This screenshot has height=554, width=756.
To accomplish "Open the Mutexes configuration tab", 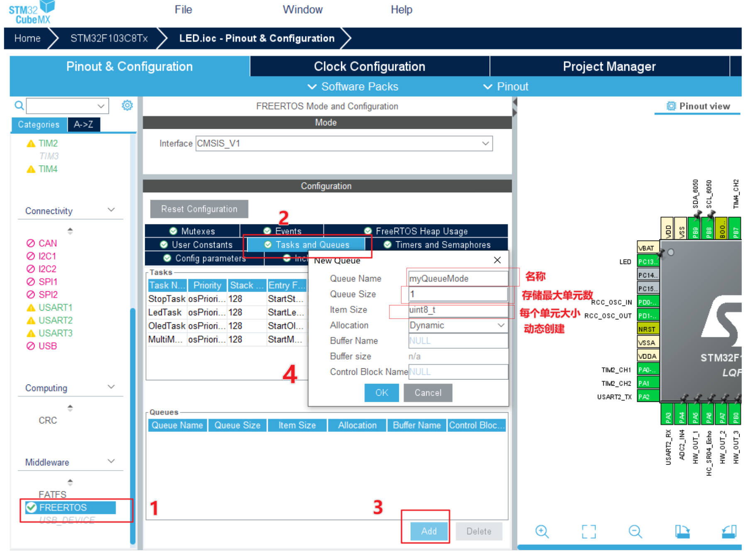I will pos(192,231).
